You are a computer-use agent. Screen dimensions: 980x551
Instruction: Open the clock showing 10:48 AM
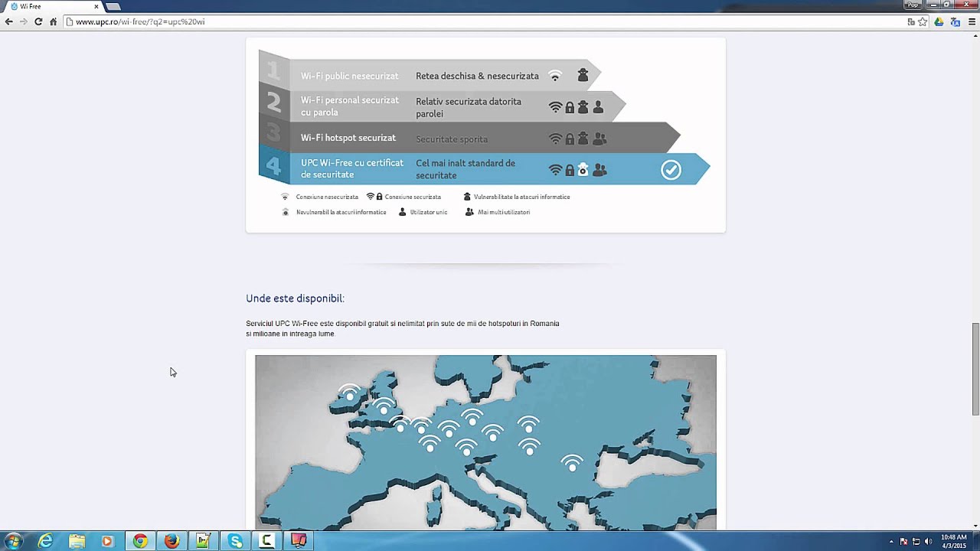click(x=953, y=541)
